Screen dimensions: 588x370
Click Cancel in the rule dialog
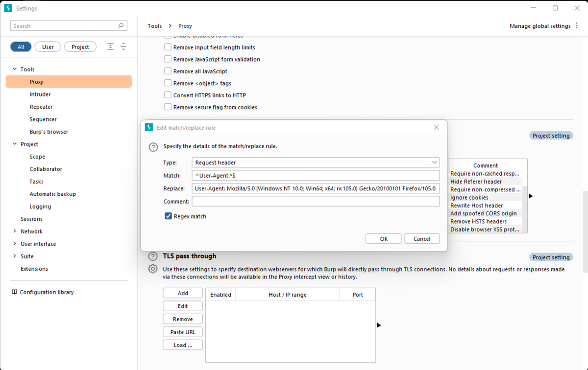coord(422,239)
